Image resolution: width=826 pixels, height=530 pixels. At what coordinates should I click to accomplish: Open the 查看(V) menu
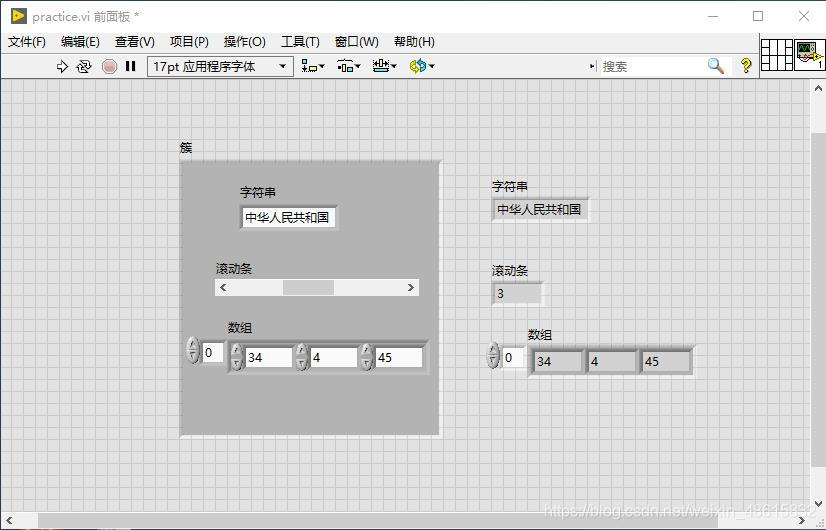pos(134,42)
